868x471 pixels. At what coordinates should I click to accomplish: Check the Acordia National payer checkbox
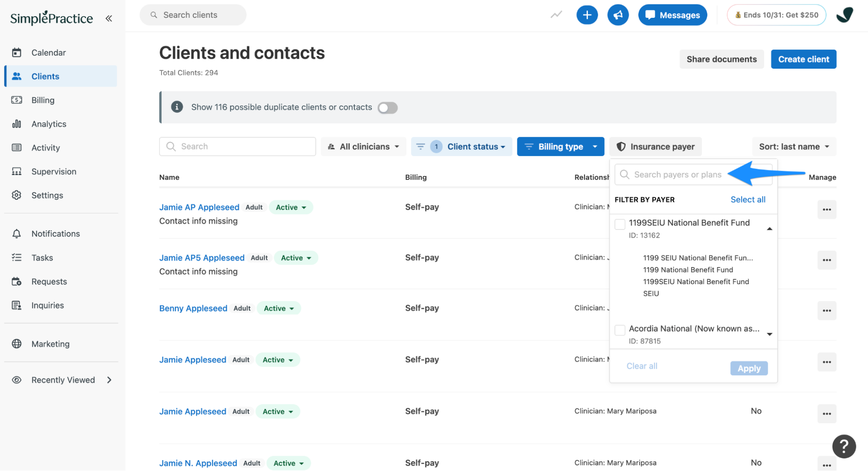click(620, 330)
